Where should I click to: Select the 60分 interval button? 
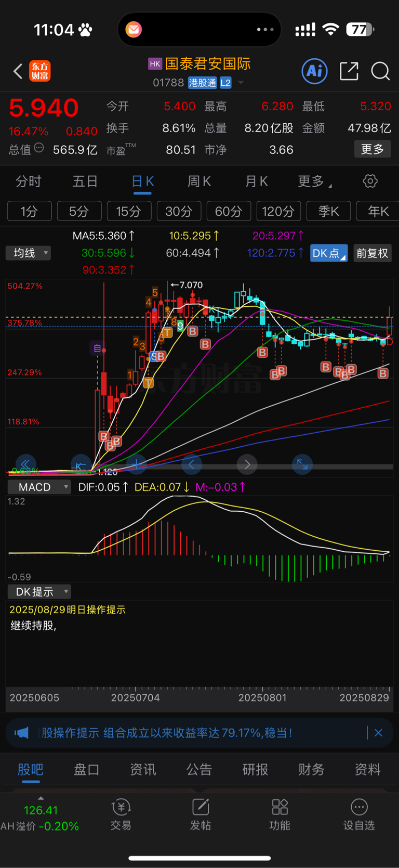pyautogui.click(x=229, y=211)
